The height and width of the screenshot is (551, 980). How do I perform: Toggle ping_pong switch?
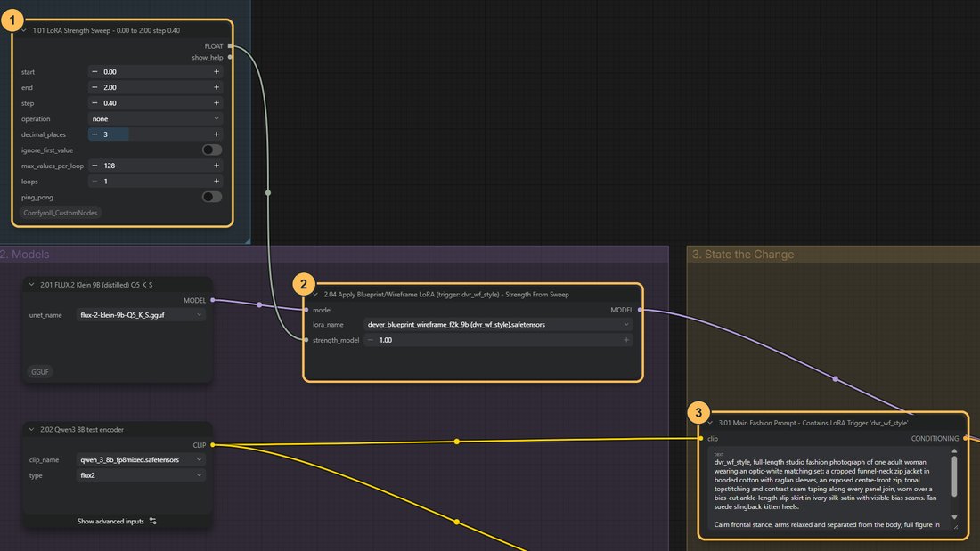coord(212,197)
